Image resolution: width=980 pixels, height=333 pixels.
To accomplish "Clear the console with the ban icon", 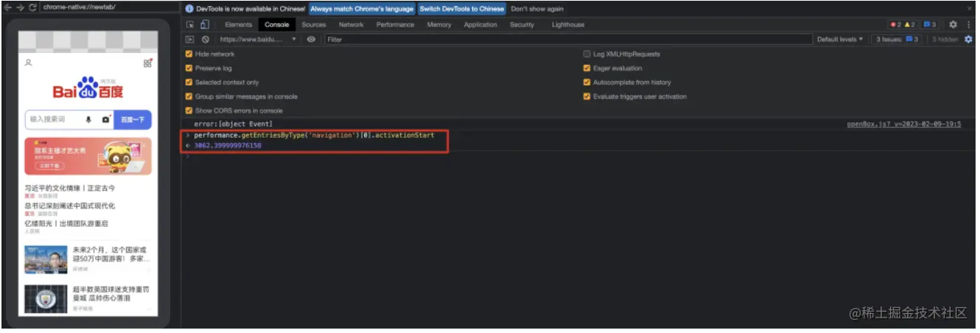I will pos(206,39).
